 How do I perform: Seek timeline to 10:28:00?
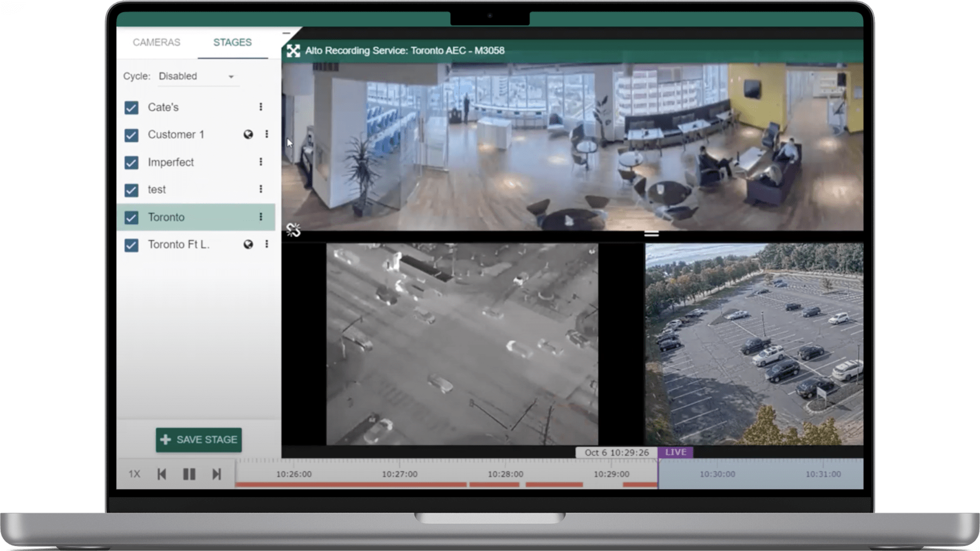point(505,474)
